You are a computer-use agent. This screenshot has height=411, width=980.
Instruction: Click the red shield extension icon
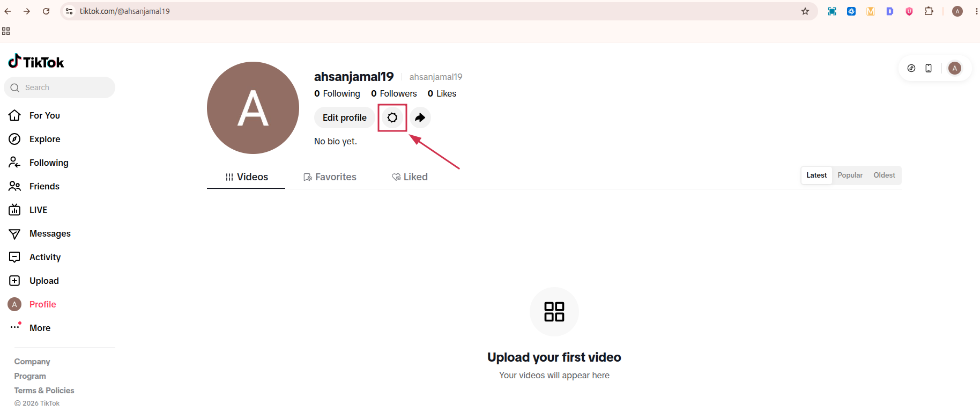(x=909, y=11)
